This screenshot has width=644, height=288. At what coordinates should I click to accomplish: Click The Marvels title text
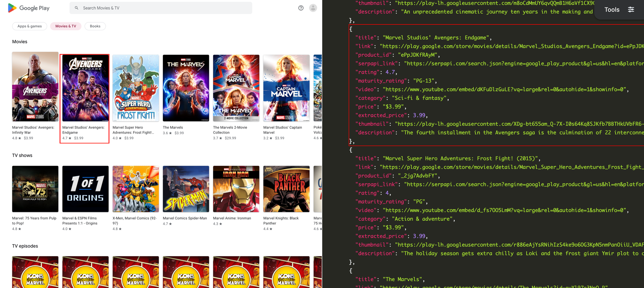(173, 128)
